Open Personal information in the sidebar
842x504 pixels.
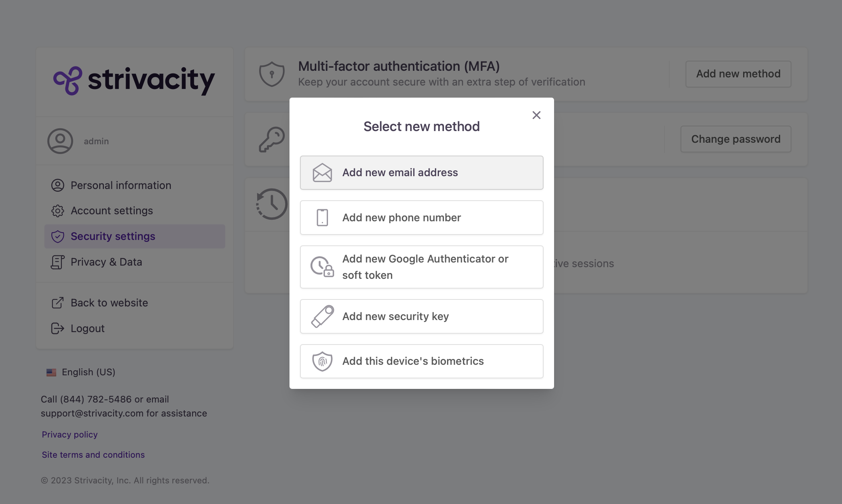coord(121,185)
